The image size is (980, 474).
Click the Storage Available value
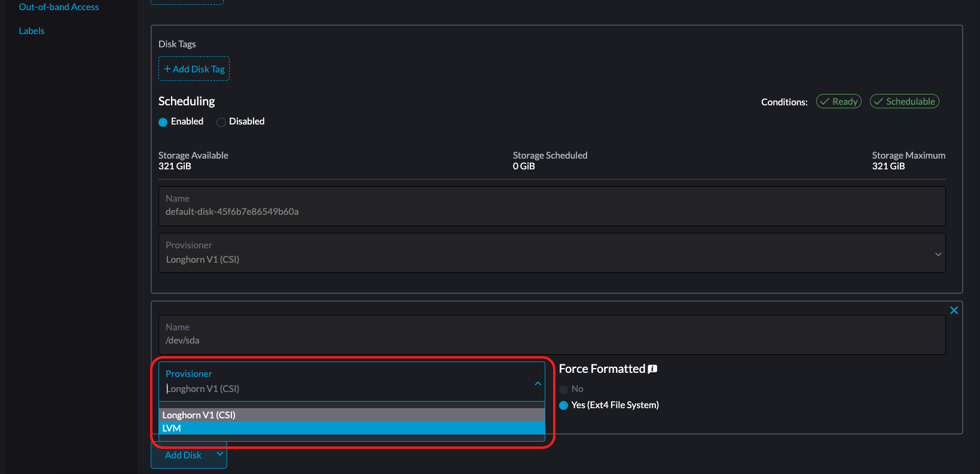click(x=175, y=166)
